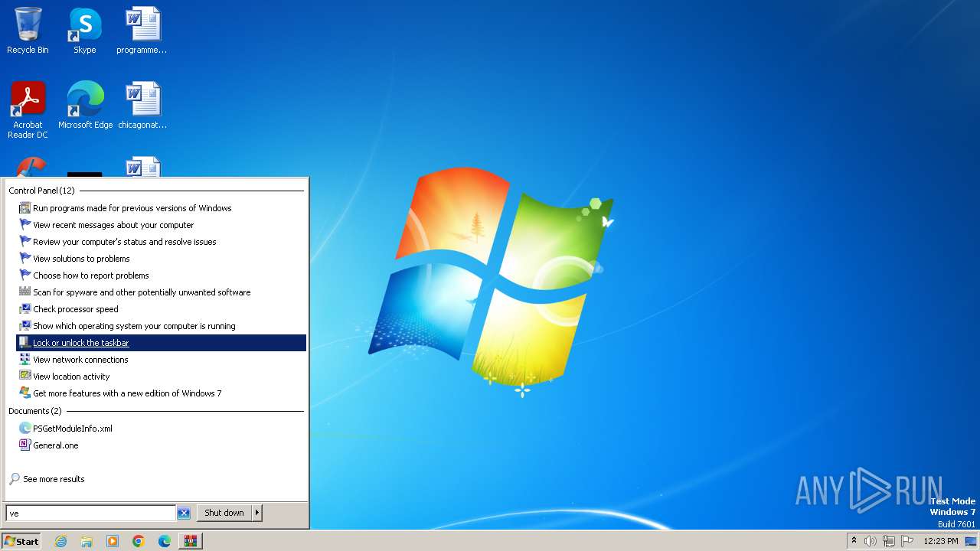Click the network tray icon

(889, 541)
